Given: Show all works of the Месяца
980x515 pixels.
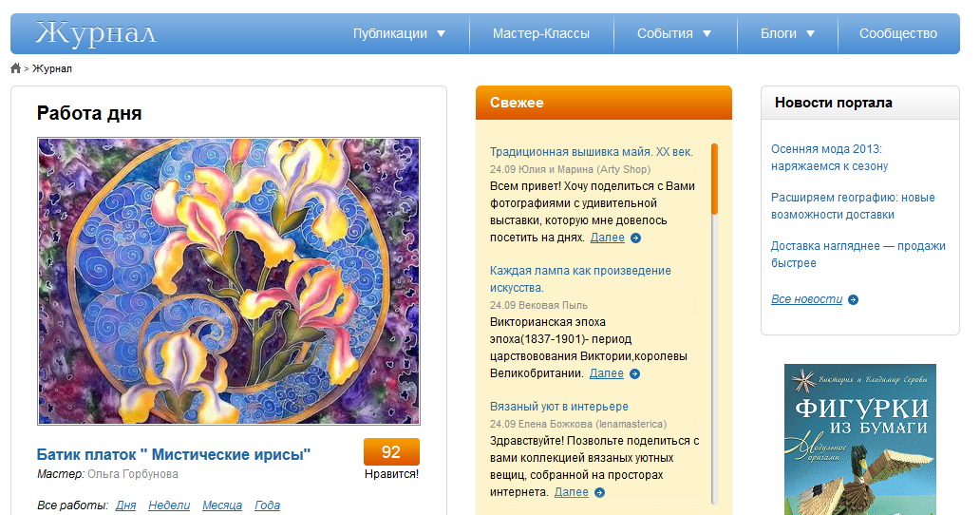Looking at the screenshot, I should click(222, 505).
